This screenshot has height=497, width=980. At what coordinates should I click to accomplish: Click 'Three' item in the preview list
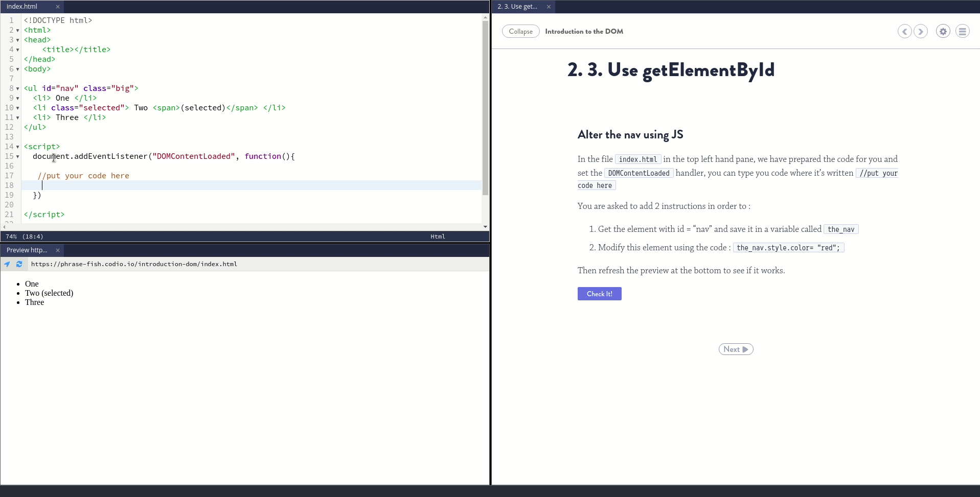(35, 302)
